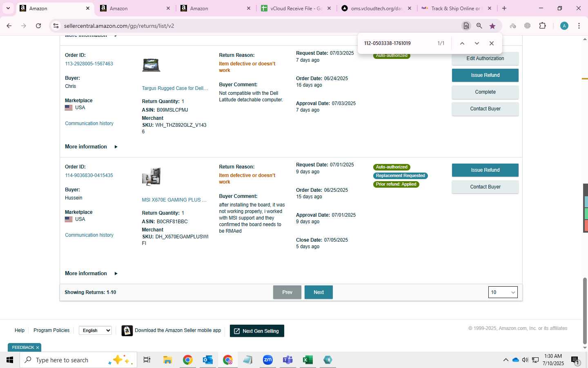Close the find-in-page bar

click(492, 43)
